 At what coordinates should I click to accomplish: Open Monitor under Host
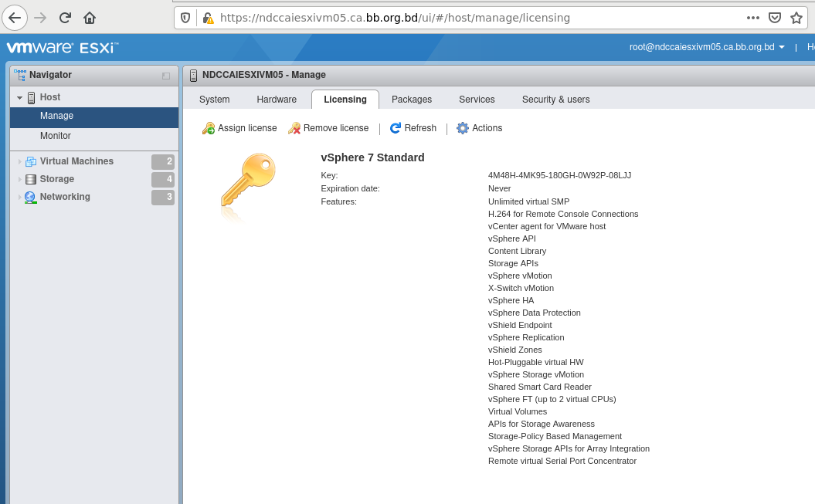[x=55, y=136]
